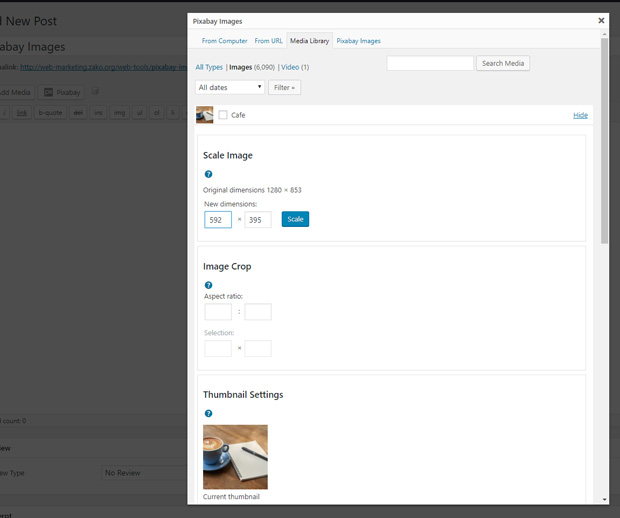
Task: Click the blue Scale button
Action: click(x=295, y=219)
